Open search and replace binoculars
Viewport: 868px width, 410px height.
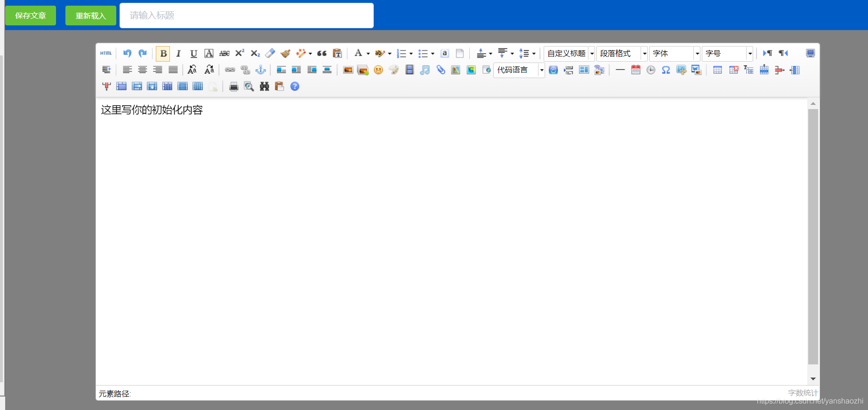(264, 87)
